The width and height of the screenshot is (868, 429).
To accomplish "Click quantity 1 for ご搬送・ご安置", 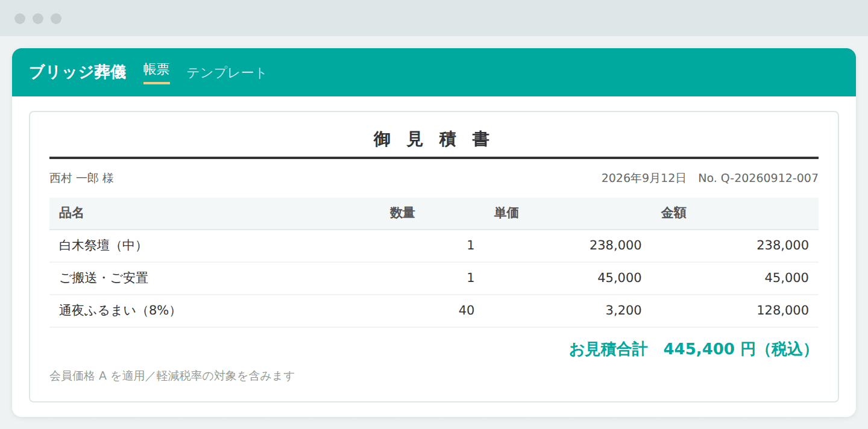I will click(x=471, y=278).
